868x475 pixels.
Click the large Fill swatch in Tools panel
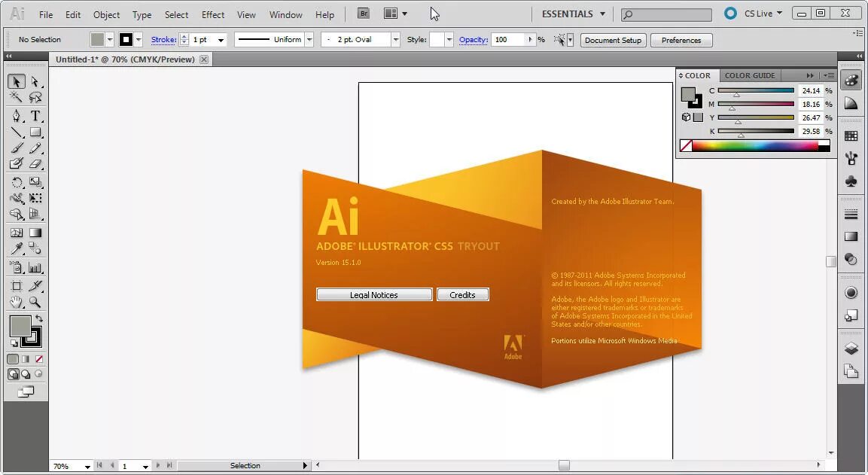pos(20,327)
